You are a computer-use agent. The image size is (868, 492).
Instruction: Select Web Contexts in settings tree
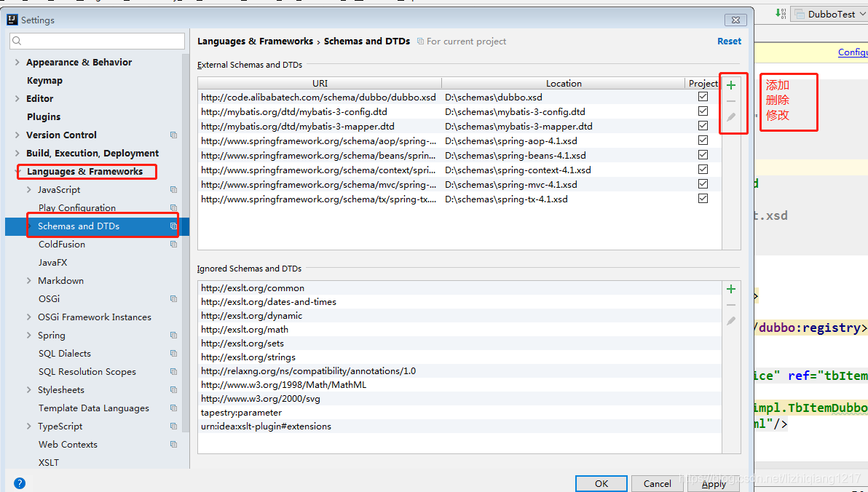tap(68, 445)
